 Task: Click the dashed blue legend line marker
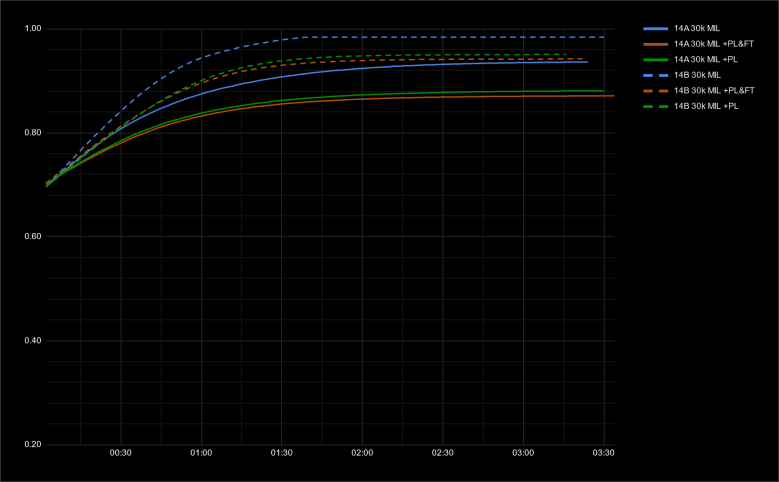[654, 75]
